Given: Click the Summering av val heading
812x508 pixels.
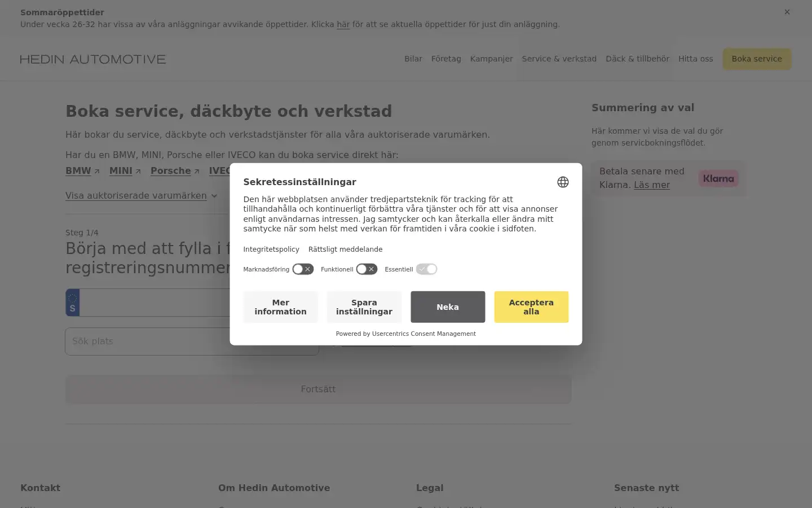Looking at the screenshot, I should [x=643, y=108].
